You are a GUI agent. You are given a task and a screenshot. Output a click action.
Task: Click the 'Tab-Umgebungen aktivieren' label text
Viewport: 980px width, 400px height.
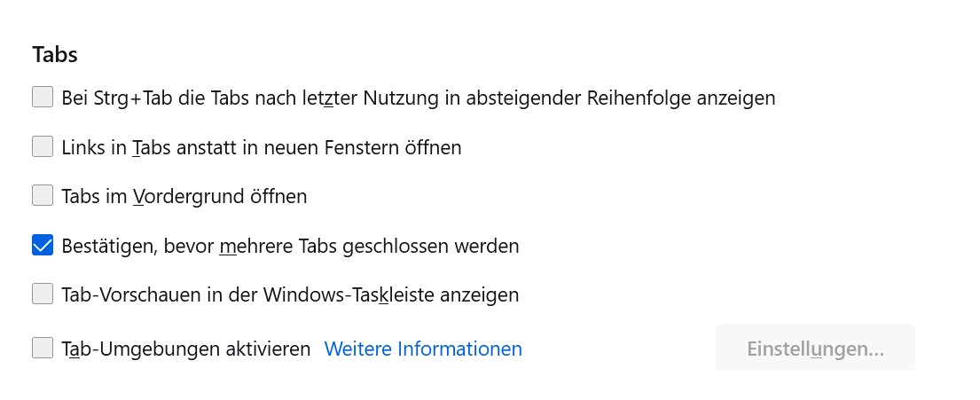(x=186, y=349)
